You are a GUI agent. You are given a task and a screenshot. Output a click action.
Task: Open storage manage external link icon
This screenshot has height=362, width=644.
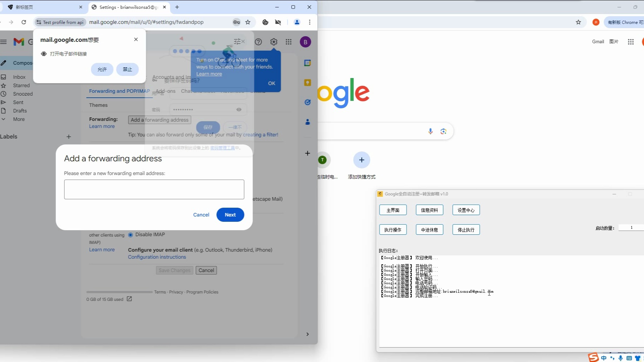click(x=129, y=299)
